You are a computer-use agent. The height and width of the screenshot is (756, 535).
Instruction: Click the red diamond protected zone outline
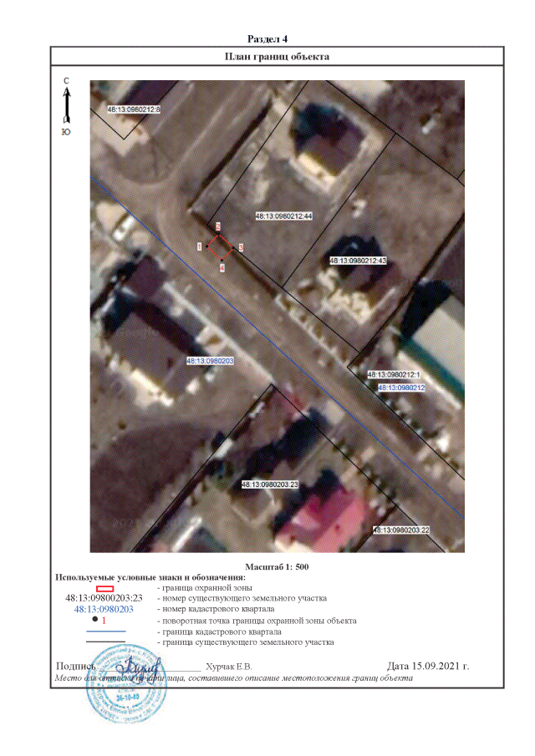220,247
